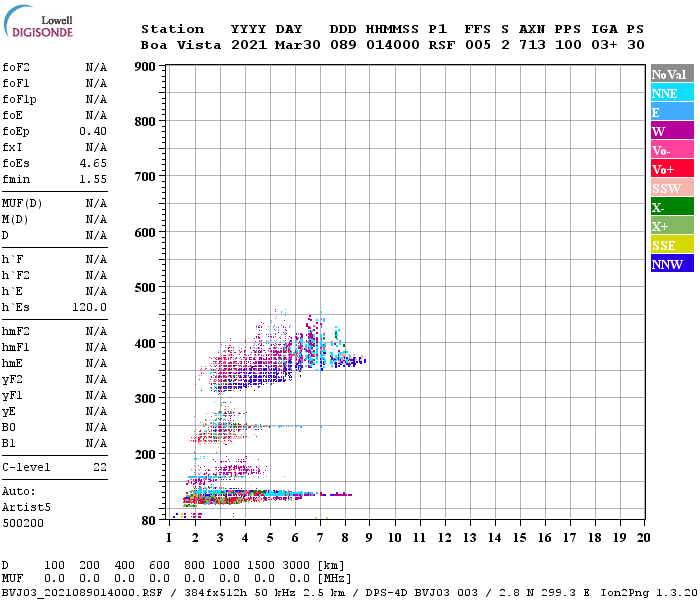Click the fmin value 1.55

click(93, 179)
